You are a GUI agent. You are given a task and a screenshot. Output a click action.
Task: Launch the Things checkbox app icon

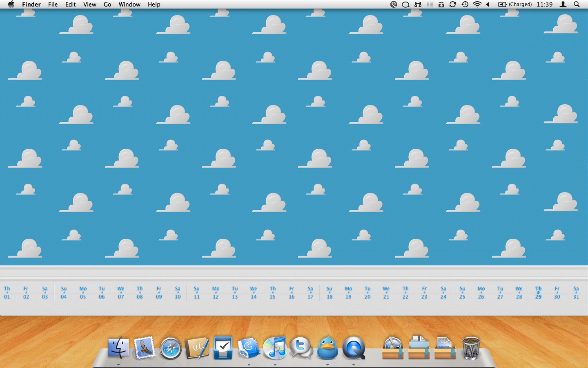[x=223, y=348]
